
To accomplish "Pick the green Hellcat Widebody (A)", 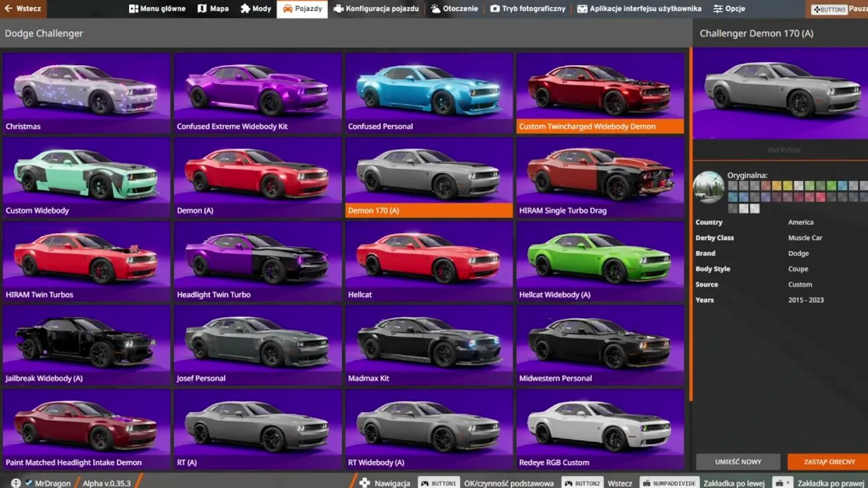I will point(600,261).
